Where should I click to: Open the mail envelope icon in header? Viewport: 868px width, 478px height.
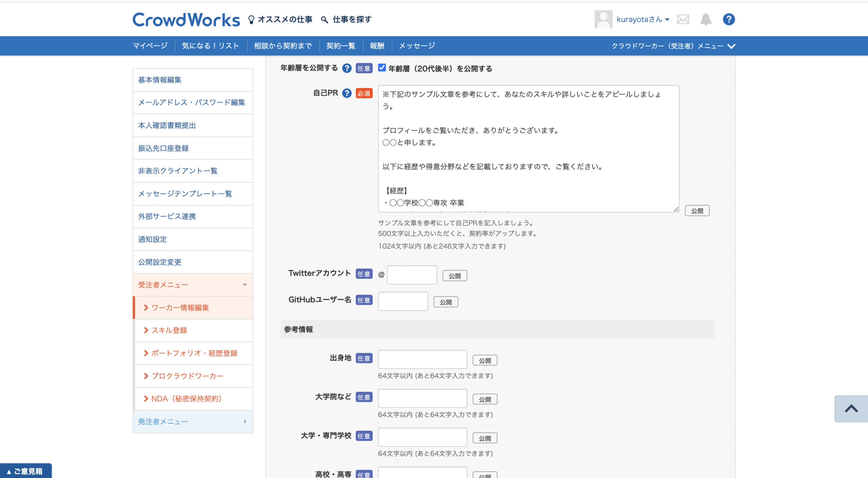click(683, 19)
